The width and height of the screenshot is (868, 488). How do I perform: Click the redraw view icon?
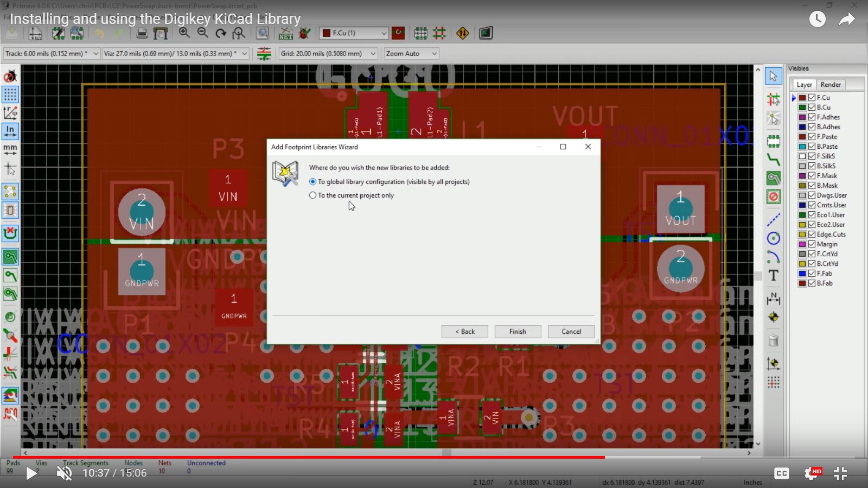[x=221, y=34]
